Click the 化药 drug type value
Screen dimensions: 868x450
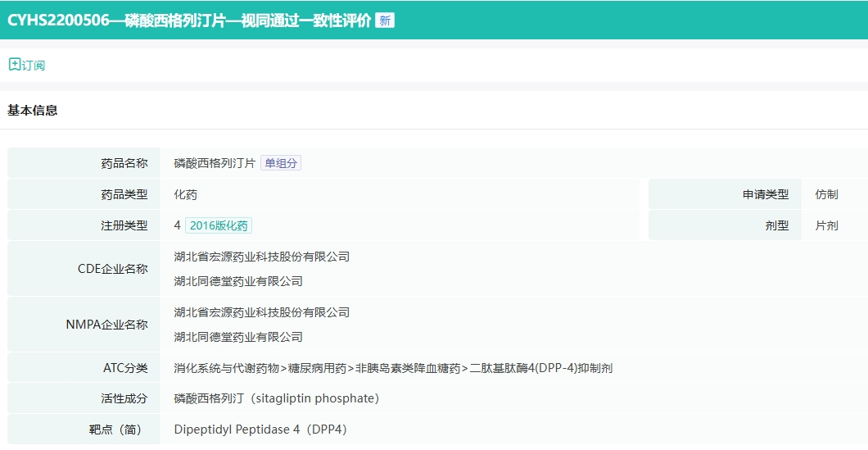(x=185, y=194)
